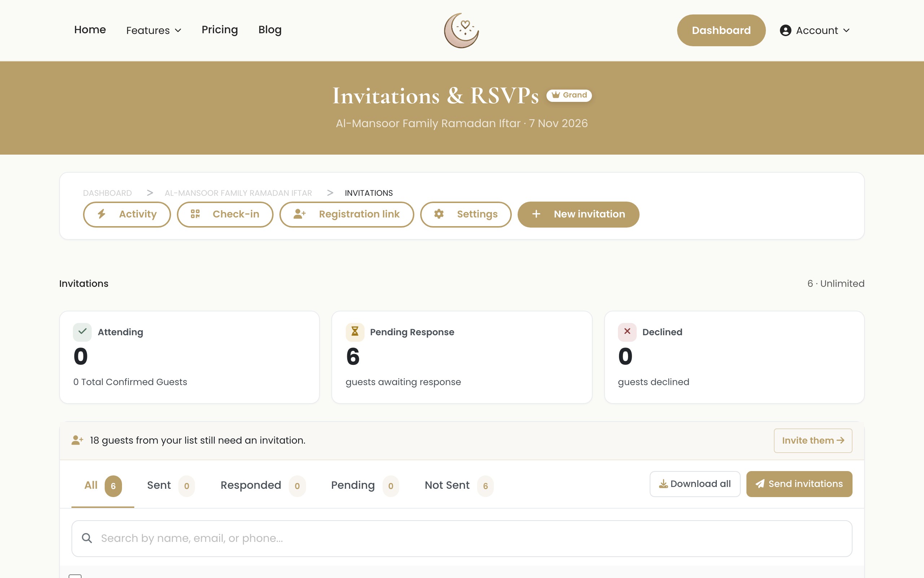The image size is (924, 578).
Task: Click the lightning bolt Activity icon
Action: pyautogui.click(x=101, y=214)
